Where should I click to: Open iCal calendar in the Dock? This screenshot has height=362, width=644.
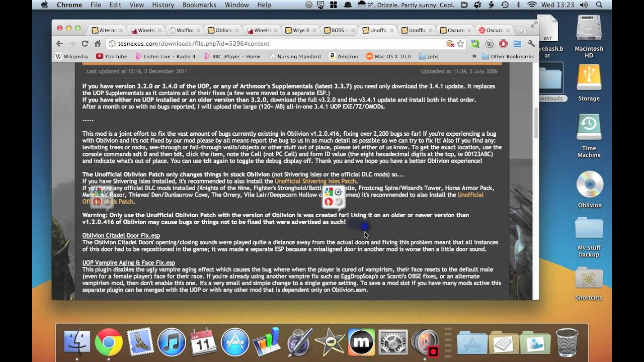pyautogui.click(x=203, y=342)
